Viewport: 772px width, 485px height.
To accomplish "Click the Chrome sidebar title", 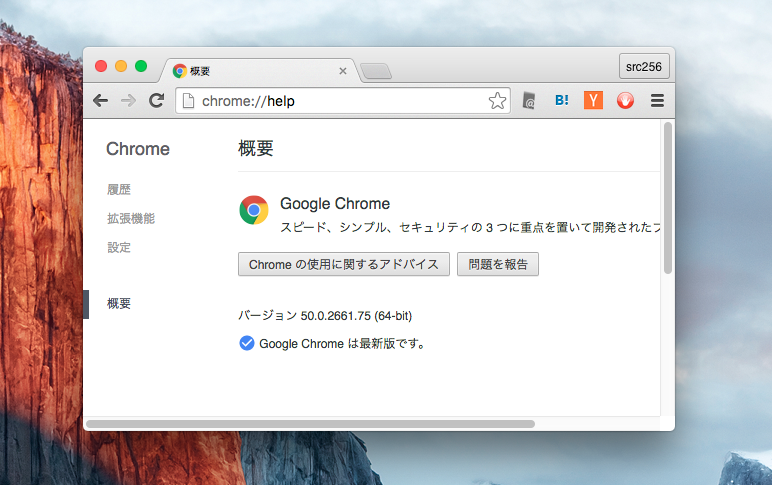I will click(x=138, y=149).
